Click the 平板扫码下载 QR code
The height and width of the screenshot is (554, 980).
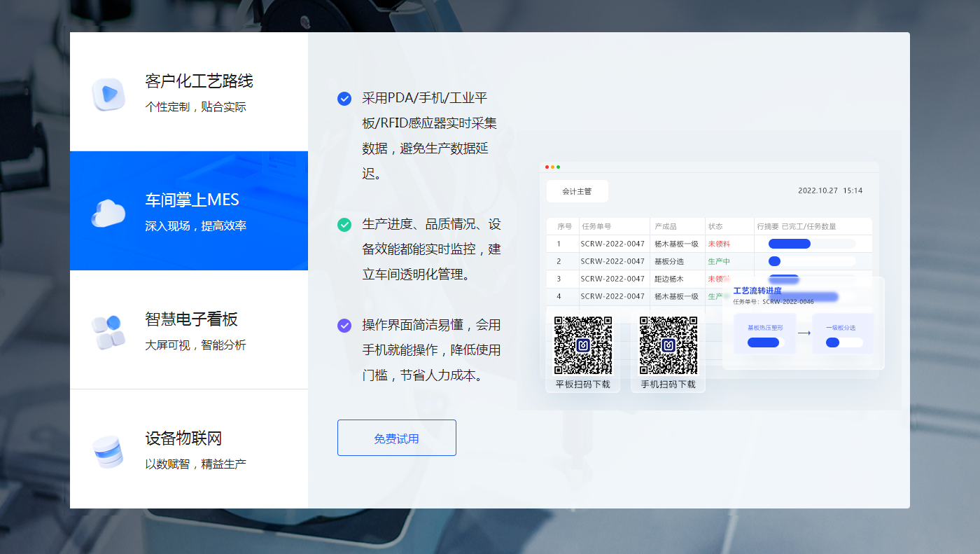pos(583,345)
